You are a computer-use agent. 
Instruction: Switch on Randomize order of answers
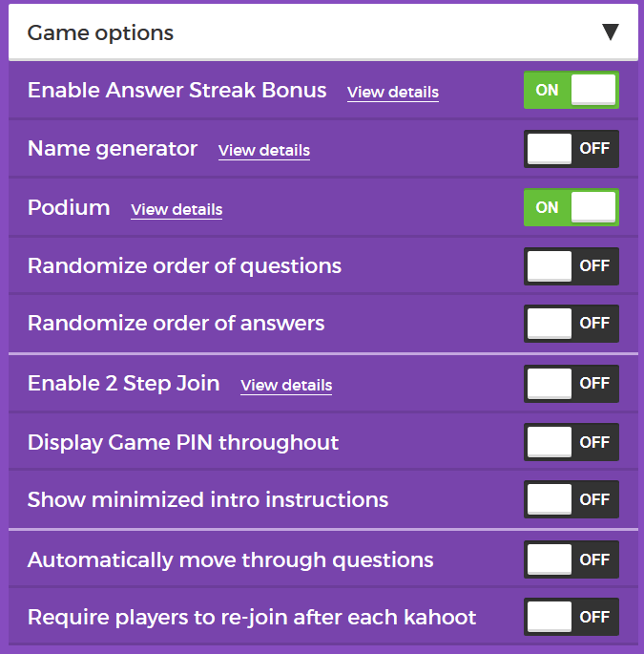point(571,324)
